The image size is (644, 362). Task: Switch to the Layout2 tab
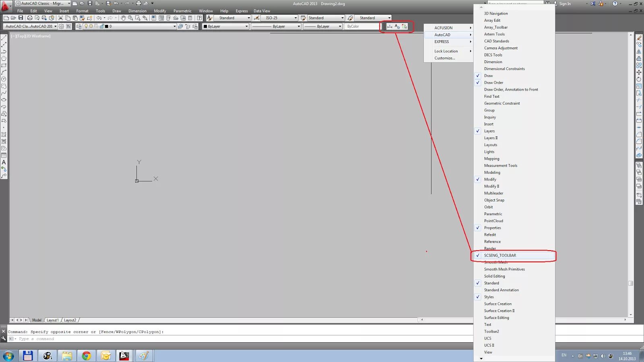pyautogui.click(x=70, y=320)
